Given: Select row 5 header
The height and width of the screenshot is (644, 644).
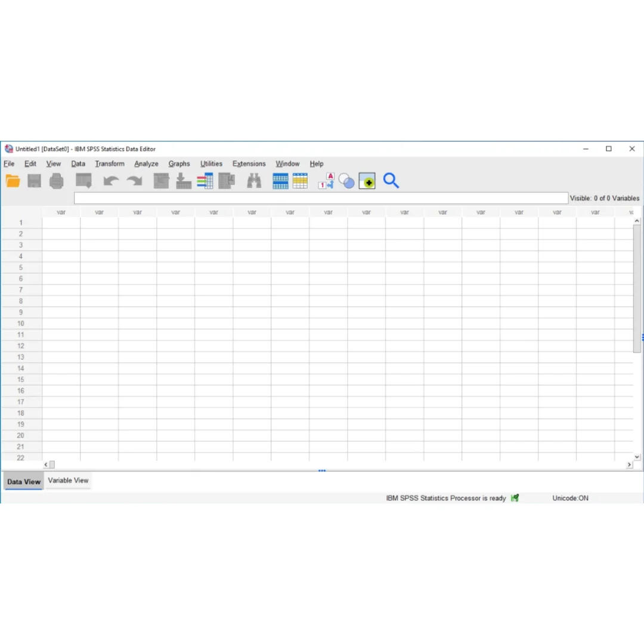Looking at the screenshot, I should [x=21, y=268].
